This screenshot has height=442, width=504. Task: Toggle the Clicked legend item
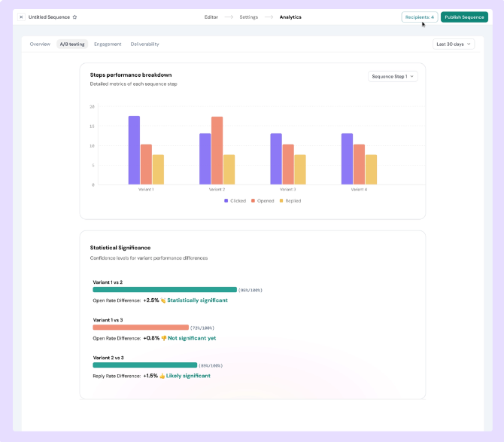[235, 201]
